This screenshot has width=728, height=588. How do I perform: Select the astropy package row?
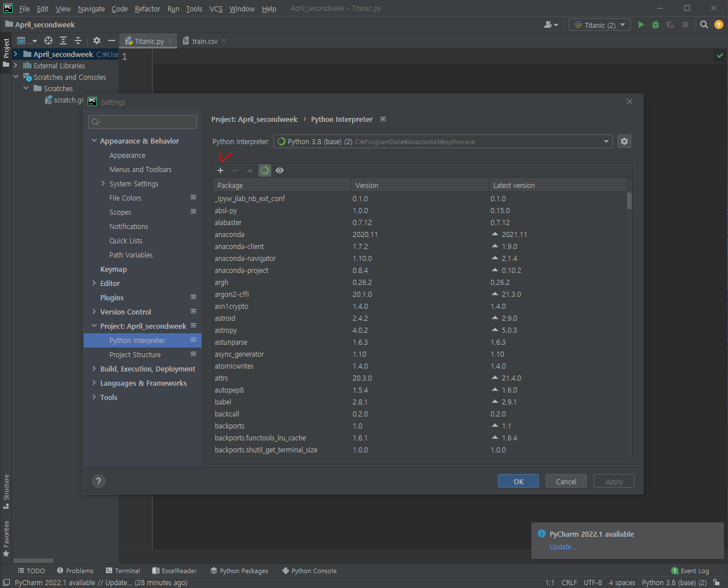[x=420, y=330]
